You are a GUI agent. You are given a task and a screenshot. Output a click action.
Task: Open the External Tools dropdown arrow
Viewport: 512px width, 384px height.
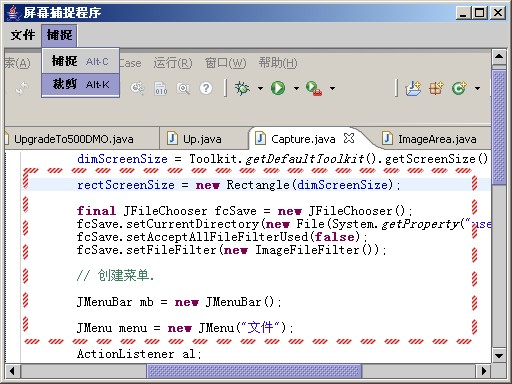tap(332, 89)
